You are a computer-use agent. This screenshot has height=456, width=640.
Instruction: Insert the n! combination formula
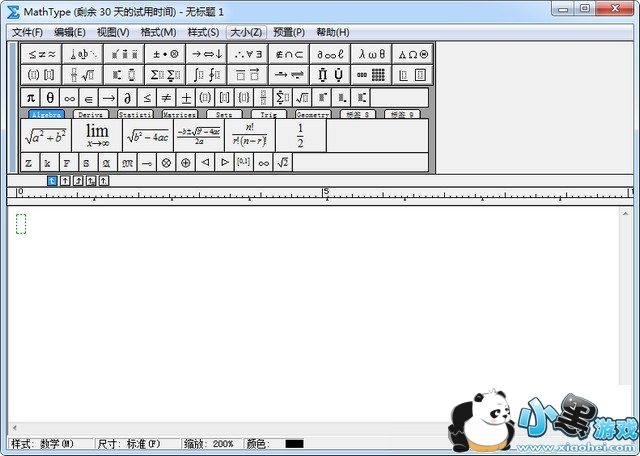pyautogui.click(x=250, y=136)
